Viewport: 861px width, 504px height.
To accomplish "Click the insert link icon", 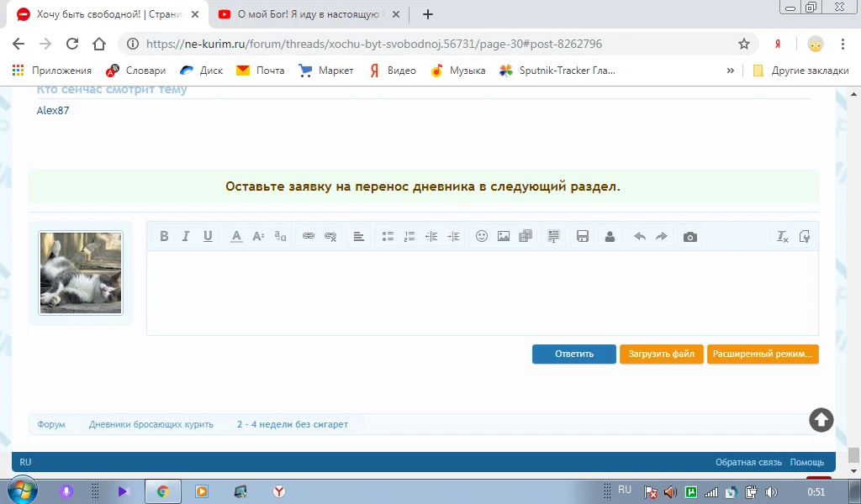I will tap(309, 237).
